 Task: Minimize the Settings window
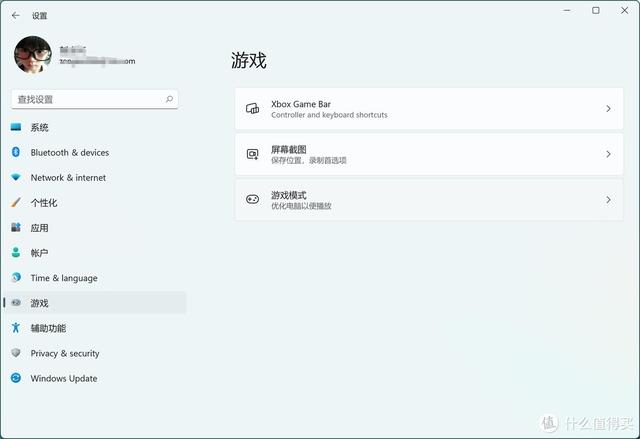(567, 11)
